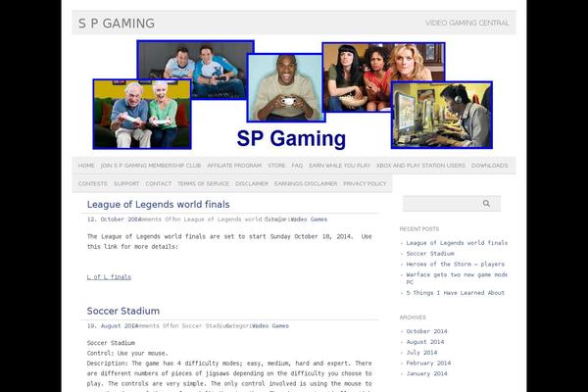588x392 pixels.
Task: Open Xbox and Play Station Users
Action: tap(420, 166)
